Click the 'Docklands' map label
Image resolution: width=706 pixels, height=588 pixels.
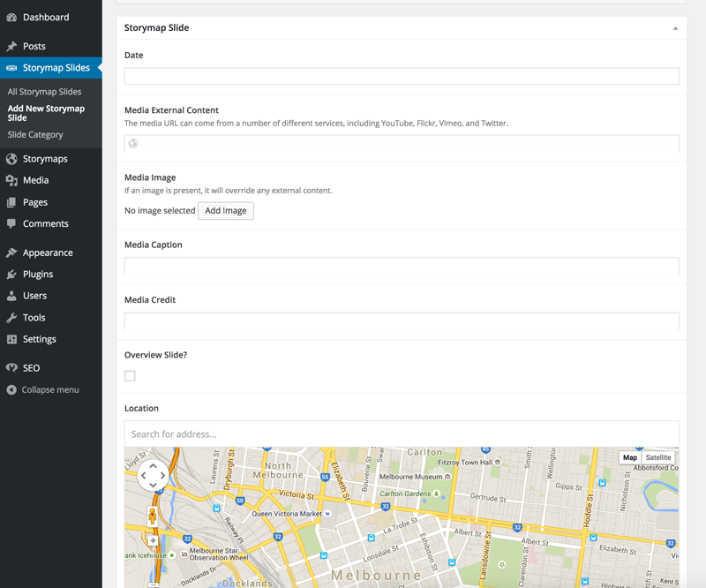click(x=248, y=584)
